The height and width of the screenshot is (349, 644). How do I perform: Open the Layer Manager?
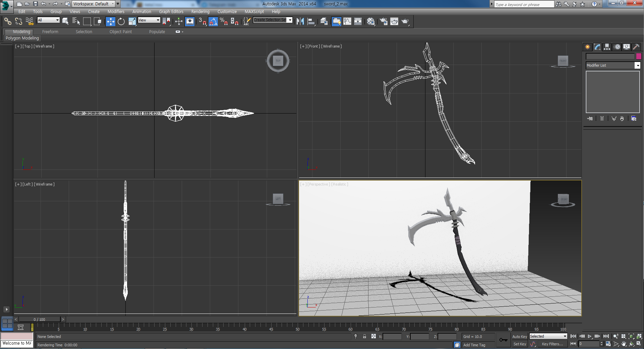tap(324, 21)
